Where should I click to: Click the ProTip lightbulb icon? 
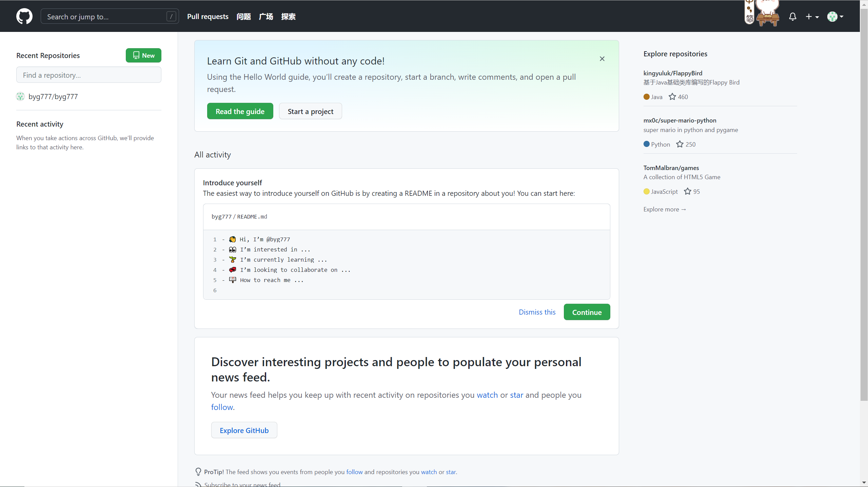pos(198,472)
